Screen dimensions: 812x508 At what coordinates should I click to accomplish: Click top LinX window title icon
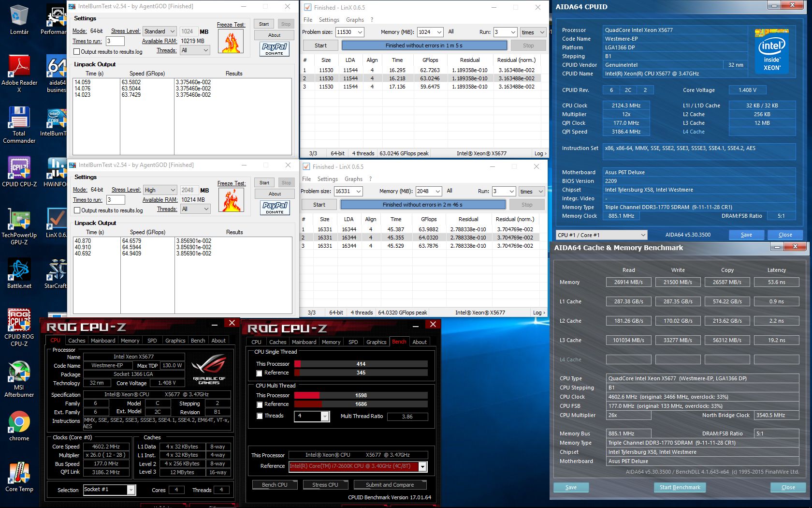tap(307, 7)
